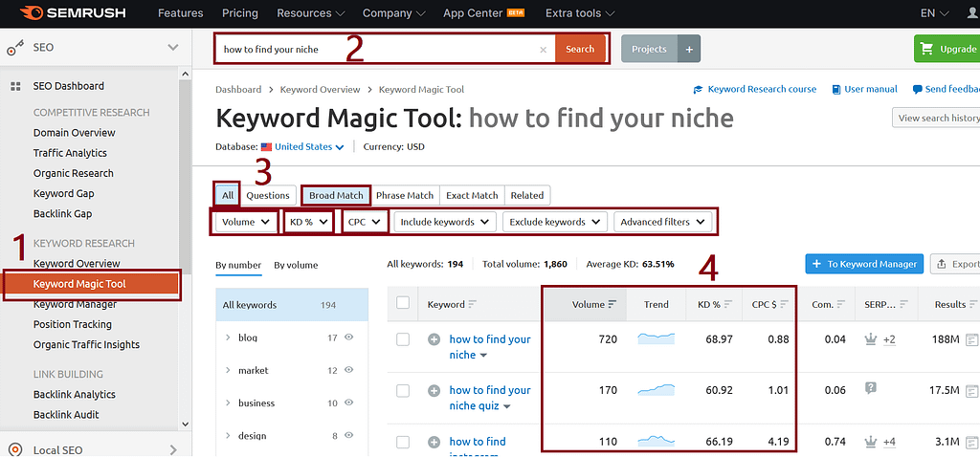Toggle eye icon for the blog group
This screenshot has height=457, width=980.
pyautogui.click(x=349, y=337)
